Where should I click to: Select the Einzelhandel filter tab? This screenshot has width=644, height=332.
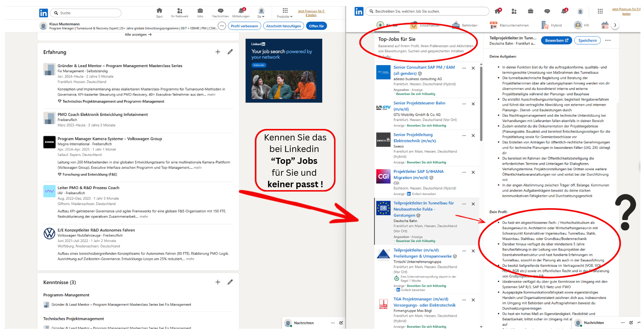426,25
